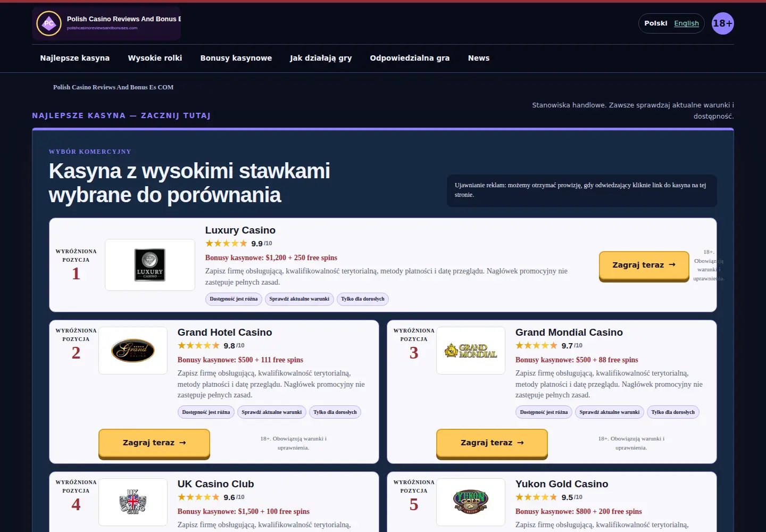This screenshot has height=532, width=766.
Task: Click the PC site logo icon
Action: pos(49,23)
